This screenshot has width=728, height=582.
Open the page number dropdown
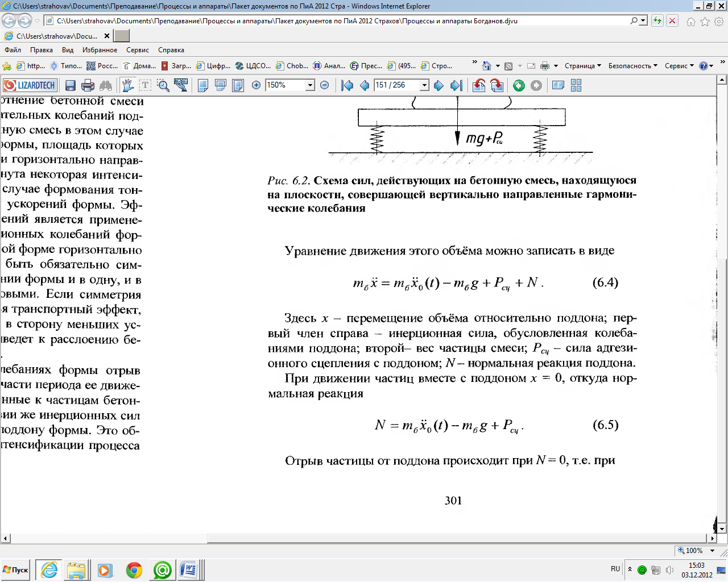pos(424,85)
